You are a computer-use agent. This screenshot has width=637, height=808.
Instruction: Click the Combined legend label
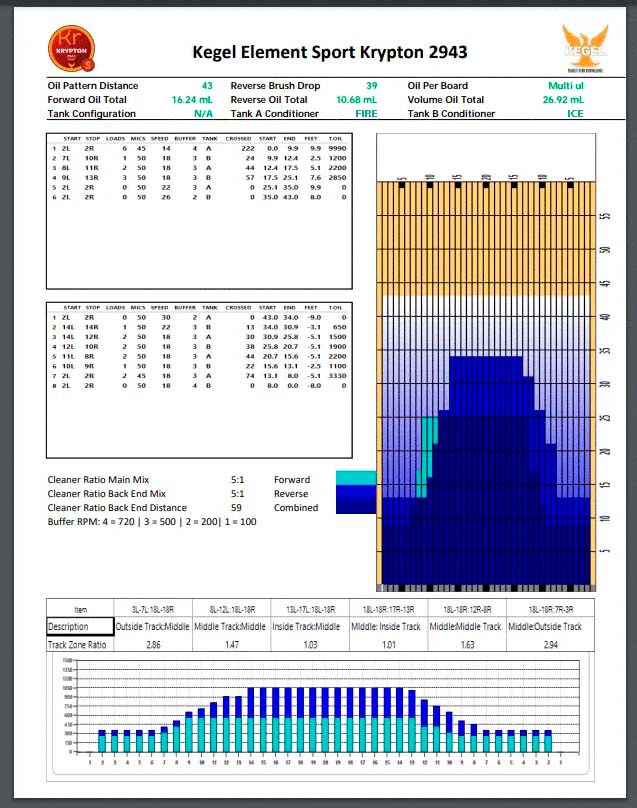click(x=296, y=508)
